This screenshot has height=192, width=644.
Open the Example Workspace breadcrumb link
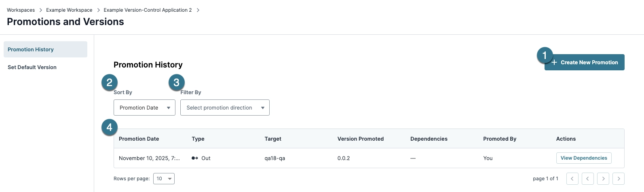pos(69,10)
